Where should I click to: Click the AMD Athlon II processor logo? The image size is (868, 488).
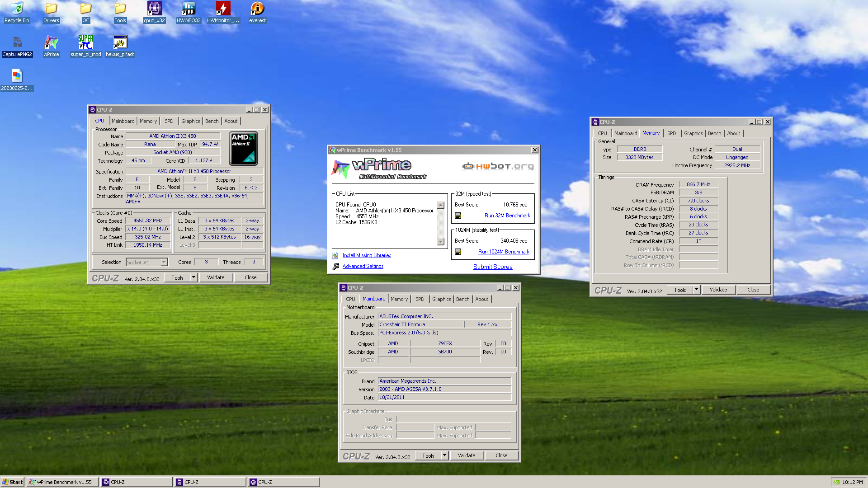point(244,148)
